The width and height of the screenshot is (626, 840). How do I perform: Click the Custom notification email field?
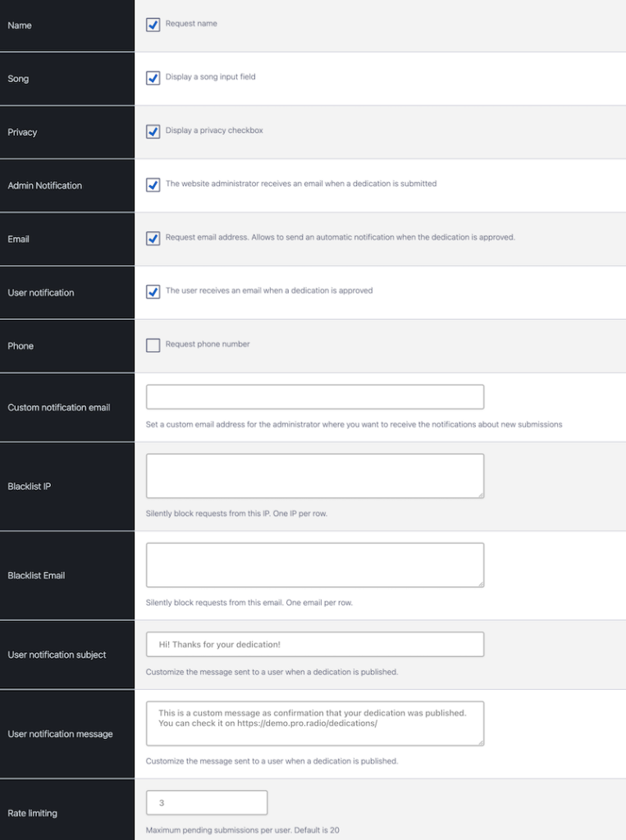[314, 397]
